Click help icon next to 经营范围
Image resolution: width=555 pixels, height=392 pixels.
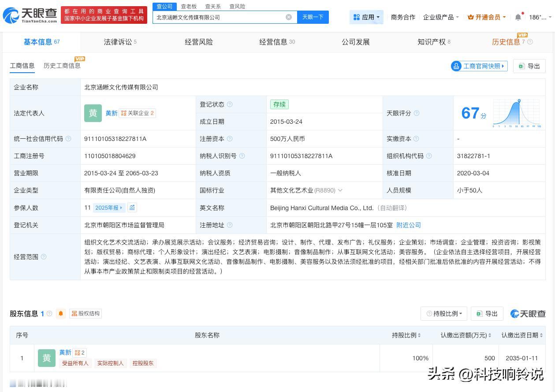[44, 257]
